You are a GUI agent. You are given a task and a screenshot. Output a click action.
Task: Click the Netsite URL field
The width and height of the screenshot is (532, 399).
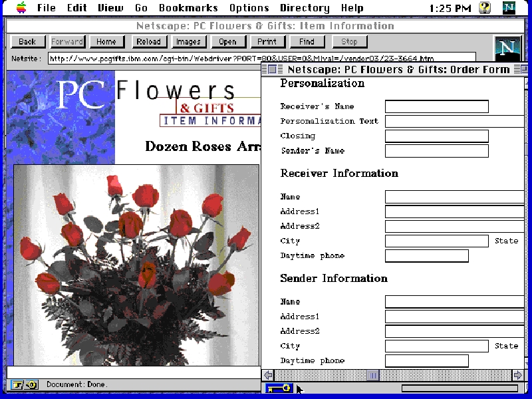click(261, 58)
